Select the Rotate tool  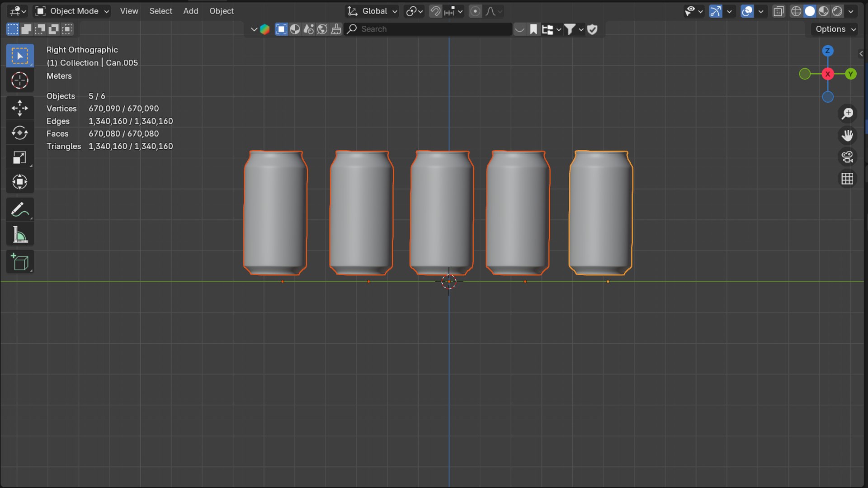click(x=20, y=133)
